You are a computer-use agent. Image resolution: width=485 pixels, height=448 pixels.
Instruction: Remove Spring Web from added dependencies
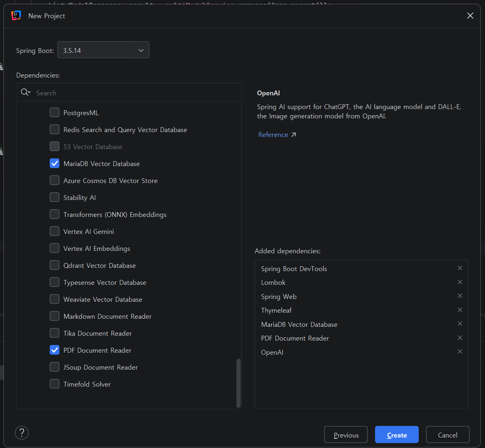point(460,296)
